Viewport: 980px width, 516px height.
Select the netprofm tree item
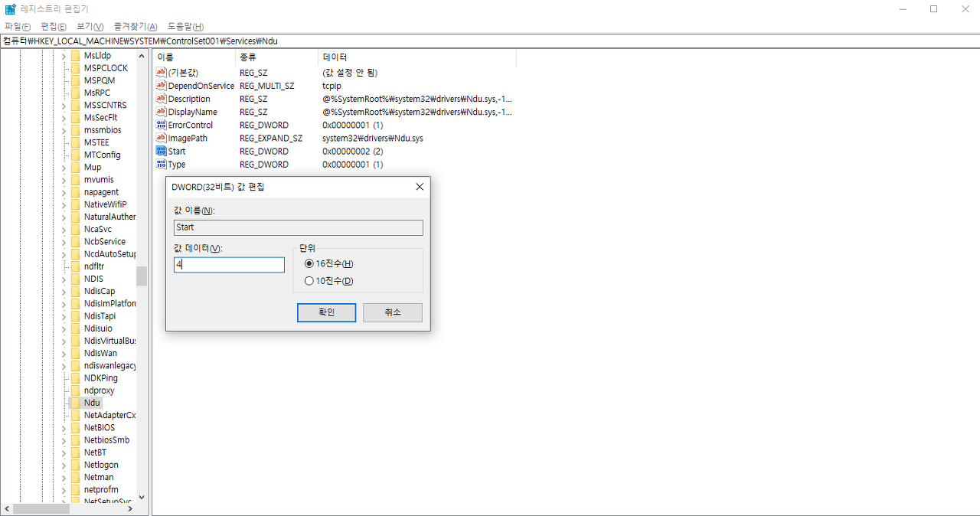click(101, 489)
